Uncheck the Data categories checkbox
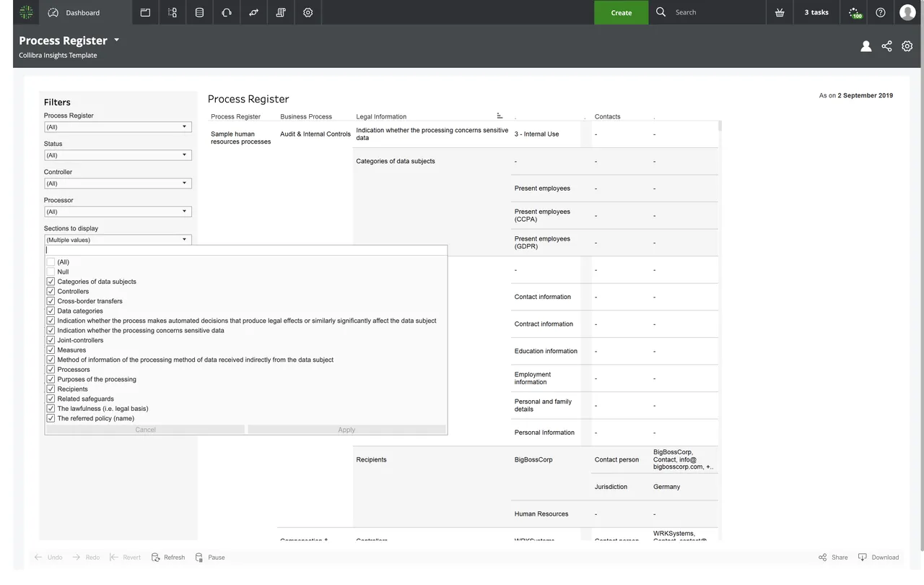 (51, 311)
